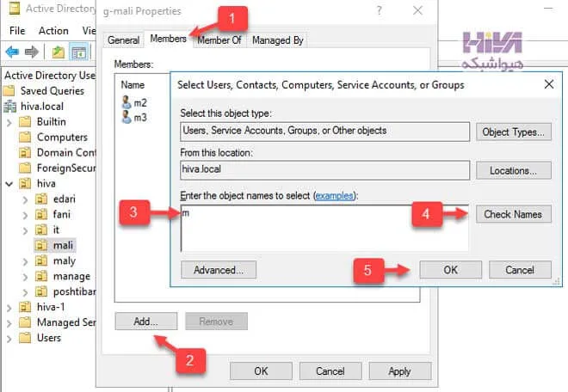568x392 pixels.
Task: Click the help question mark in g-mali Properties
Action: pos(379,10)
